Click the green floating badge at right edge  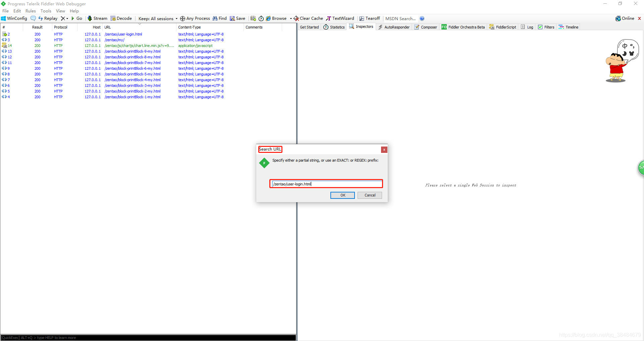(641, 168)
